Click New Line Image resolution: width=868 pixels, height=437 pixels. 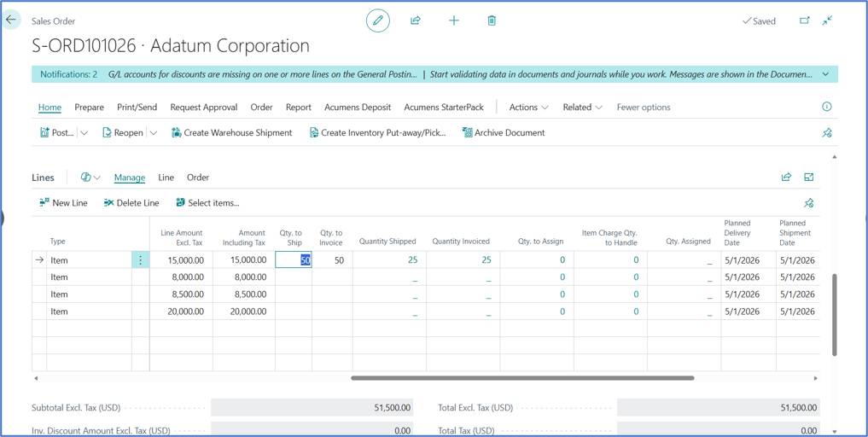click(x=63, y=203)
